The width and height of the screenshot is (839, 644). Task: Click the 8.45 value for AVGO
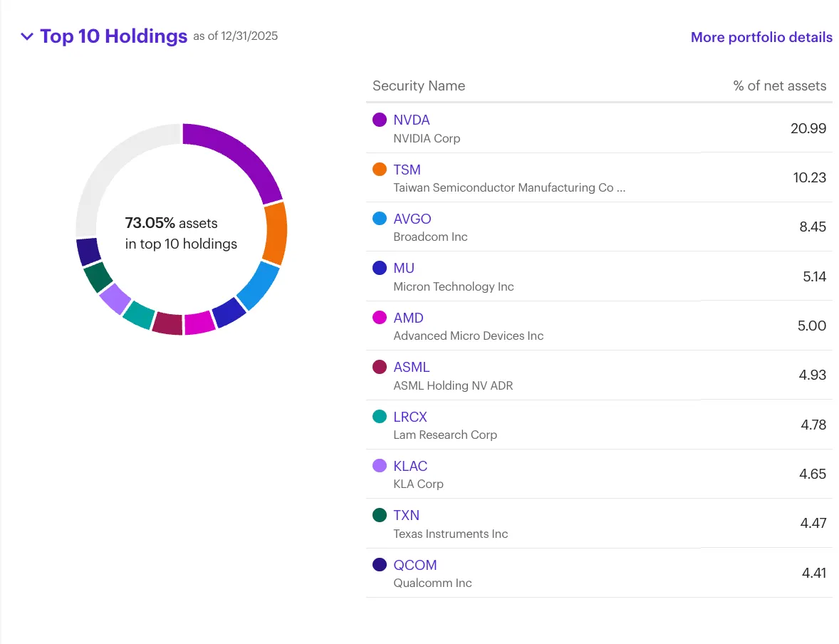coord(813,227)
